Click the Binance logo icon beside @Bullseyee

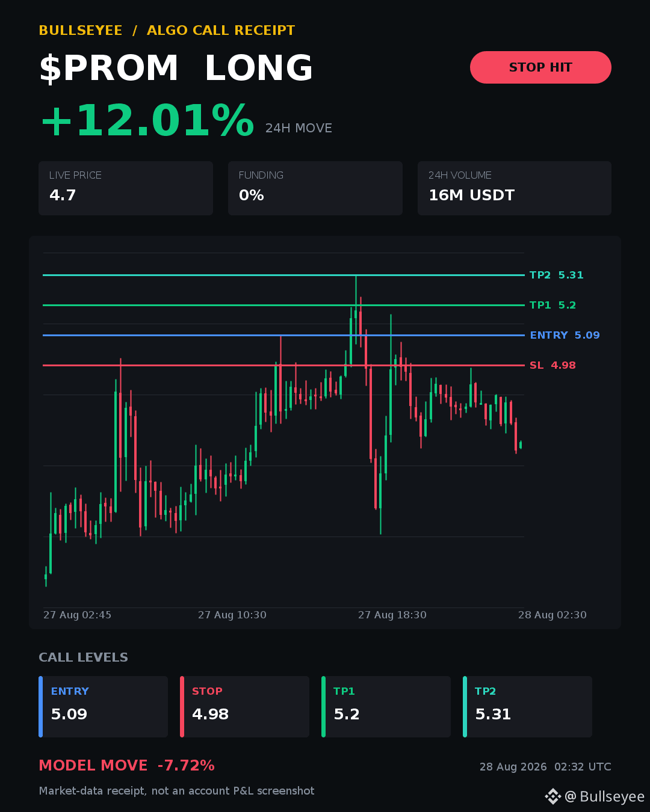552,796
